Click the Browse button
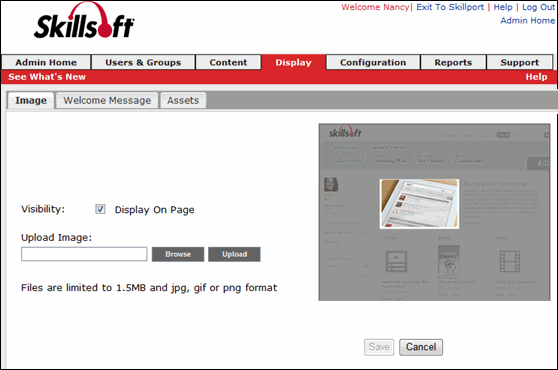The height and width of the screenshot is (370, 558). click(178, 254)
